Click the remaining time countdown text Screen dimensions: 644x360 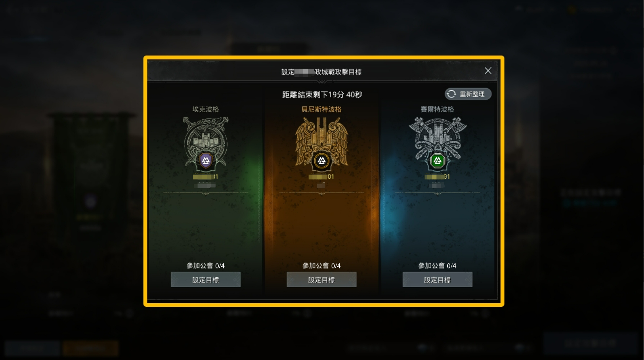coord(322,94)
